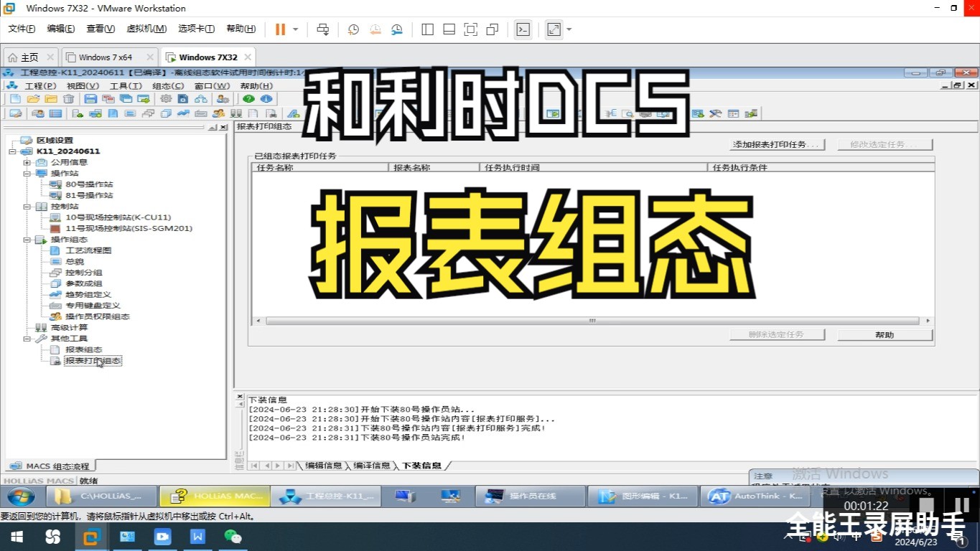The width and height of the screenshot is (980, 551).
Task: Open 总貌 in the tree
Action: [75, 262]
